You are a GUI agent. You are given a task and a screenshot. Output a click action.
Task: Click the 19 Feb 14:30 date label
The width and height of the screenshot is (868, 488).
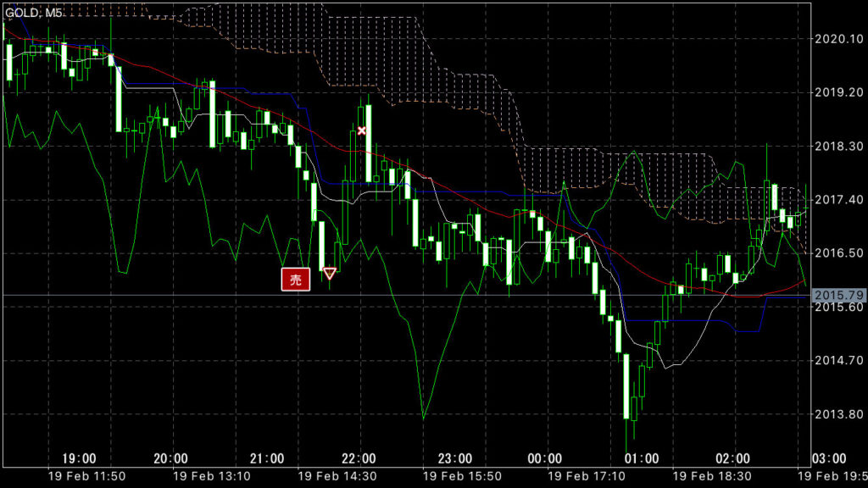pyautogui.click(x=337, y=476)
